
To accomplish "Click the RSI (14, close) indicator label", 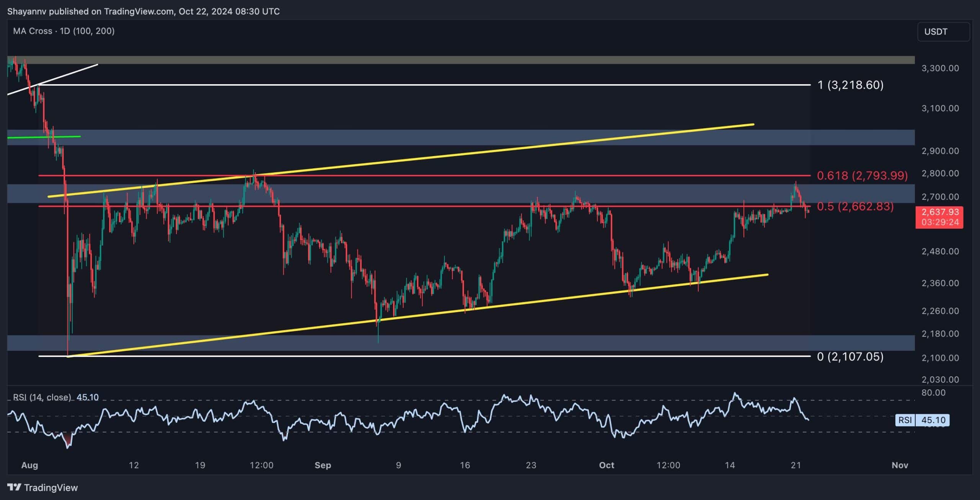I will [42, 397].
